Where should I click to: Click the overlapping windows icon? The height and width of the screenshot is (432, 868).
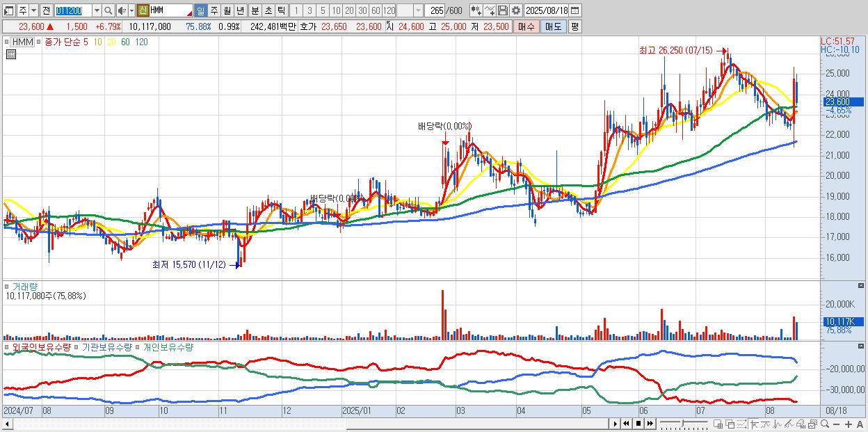(730, 424)
